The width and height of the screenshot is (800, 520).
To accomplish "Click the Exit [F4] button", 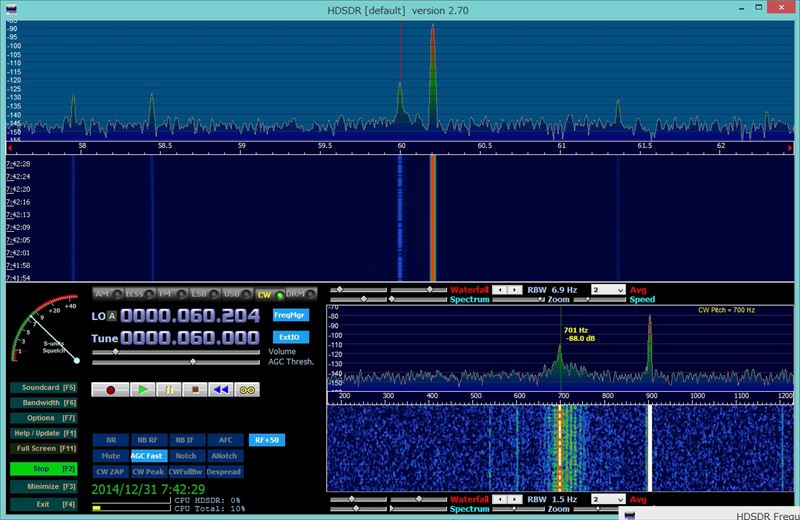I will coord(44,504).
